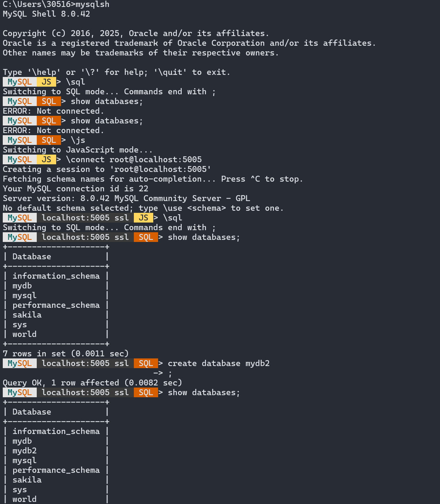Click the connection id is 22 line

76,189
